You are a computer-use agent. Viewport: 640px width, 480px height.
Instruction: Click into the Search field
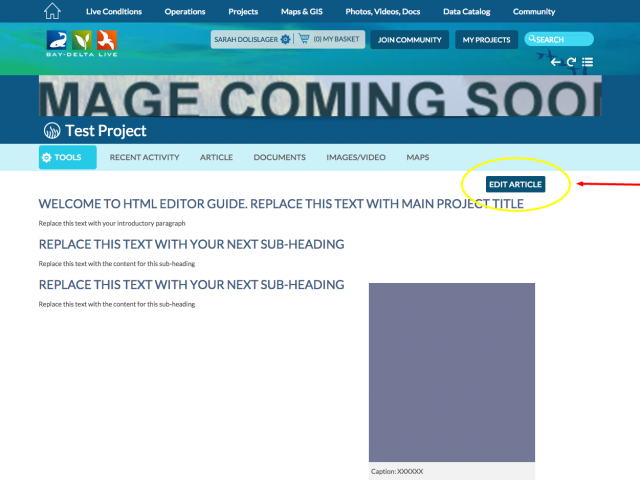(559, 39)
